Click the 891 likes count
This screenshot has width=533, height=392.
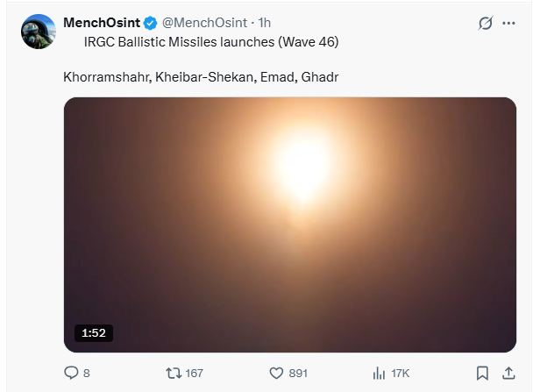298,373
